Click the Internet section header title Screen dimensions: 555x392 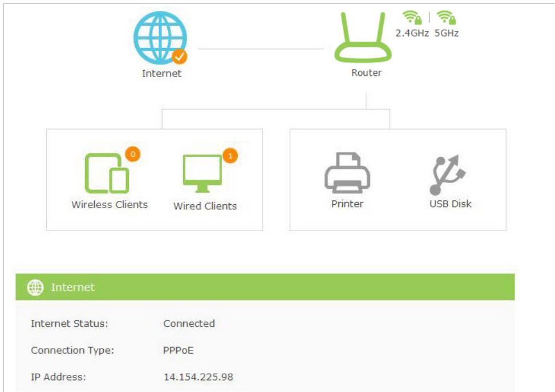(x=72, y=287)
